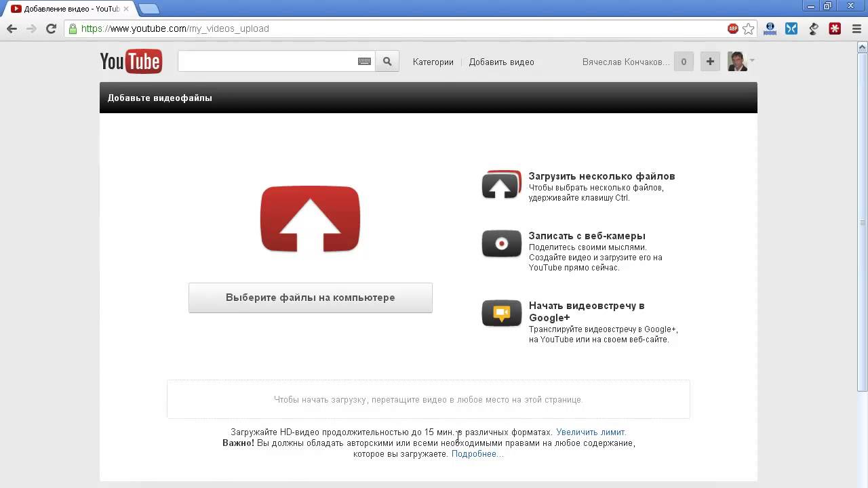Open the Категории menu
This screenshot has height=488, width=868.
(433, 62)
